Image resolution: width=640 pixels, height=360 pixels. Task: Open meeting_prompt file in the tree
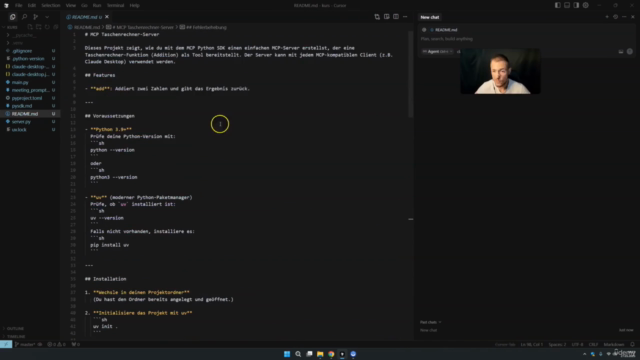[x=30, y=90]
